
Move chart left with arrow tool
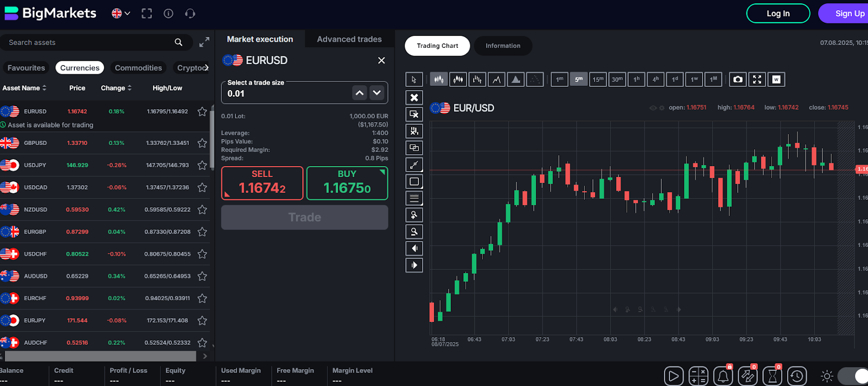pos(414,249)
